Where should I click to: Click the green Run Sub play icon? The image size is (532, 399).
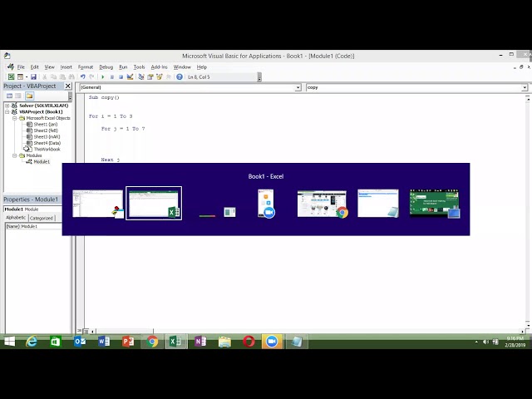coord(103,77)
